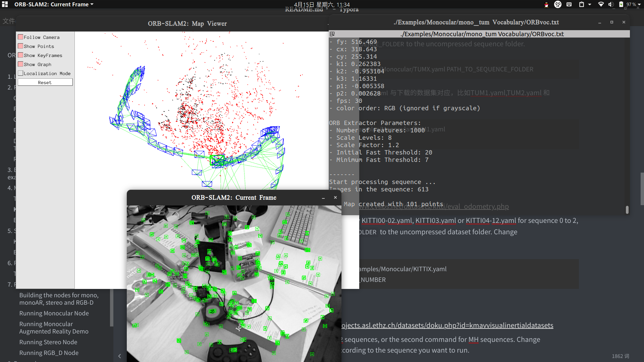Click the 'Start processing sequence ...' line

point(382,182)
